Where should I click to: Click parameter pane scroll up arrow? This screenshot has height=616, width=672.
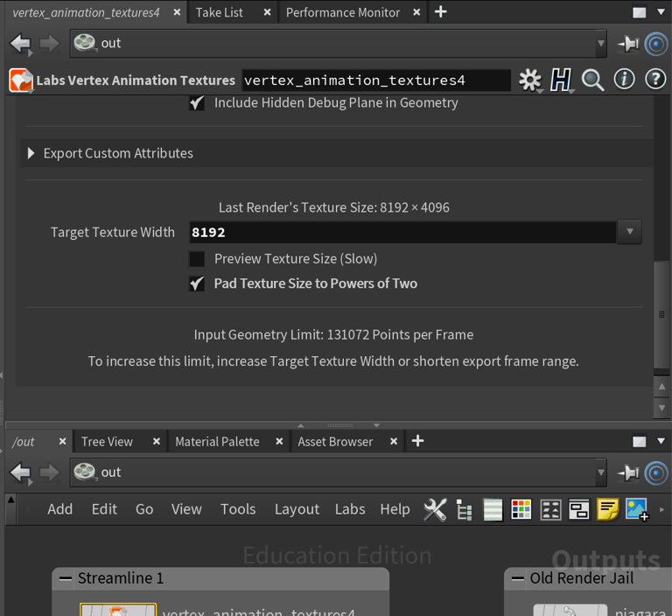point(661,387)
